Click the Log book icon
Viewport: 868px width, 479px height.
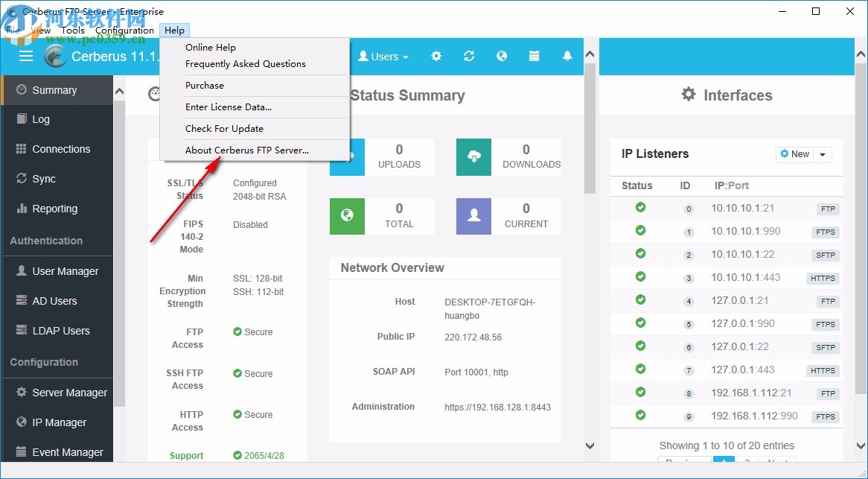pyautogui.click(x=21, y=118)
